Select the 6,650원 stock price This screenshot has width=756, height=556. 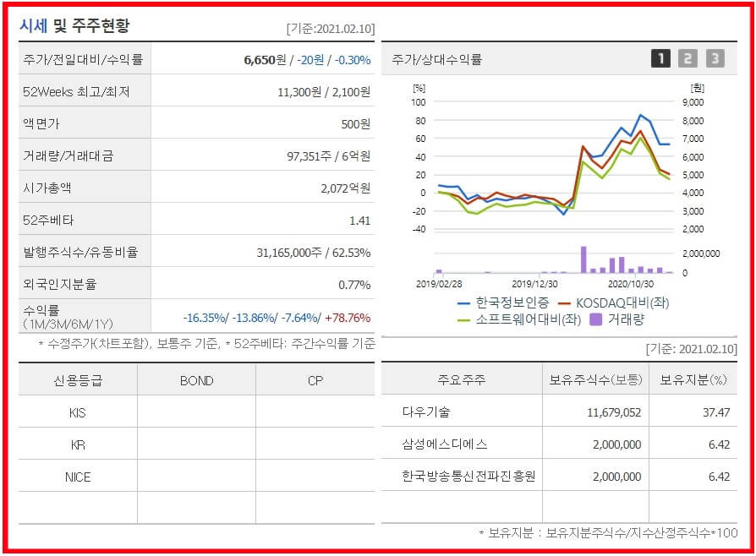266,60
